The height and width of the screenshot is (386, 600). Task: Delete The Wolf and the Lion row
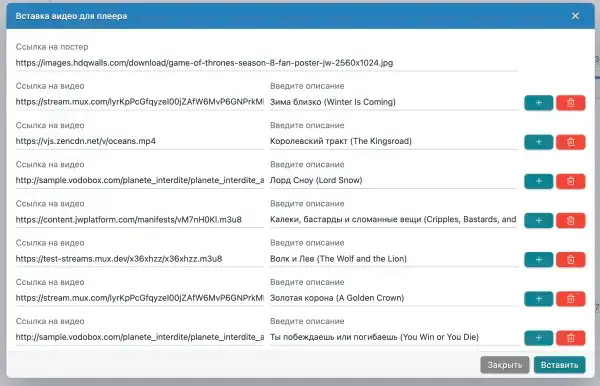point(571,259)
